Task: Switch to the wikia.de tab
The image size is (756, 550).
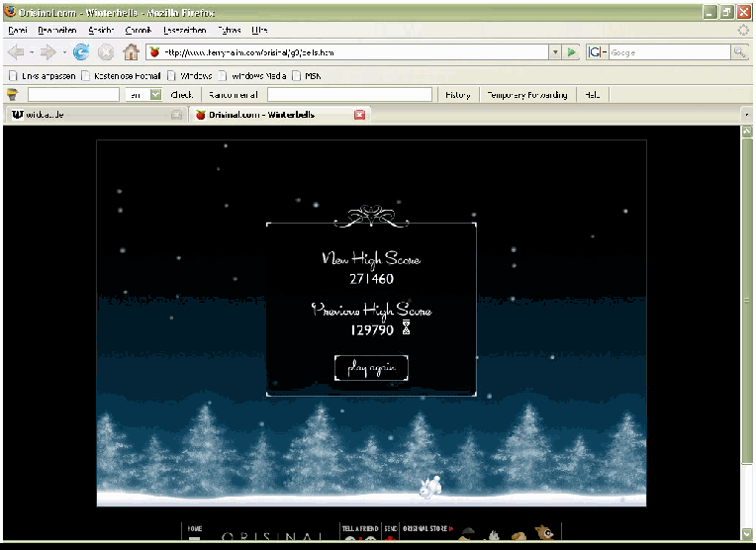Action: click(95, 115)
